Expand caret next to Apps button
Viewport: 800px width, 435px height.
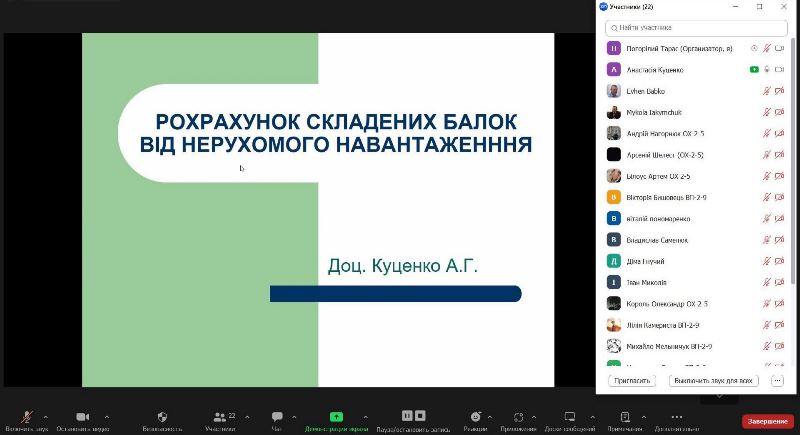(534, 417)
